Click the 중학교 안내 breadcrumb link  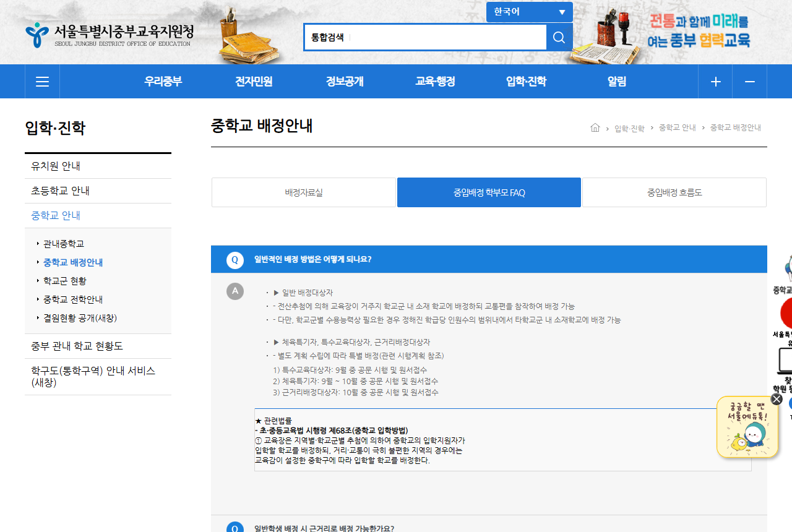coord(678,127)
